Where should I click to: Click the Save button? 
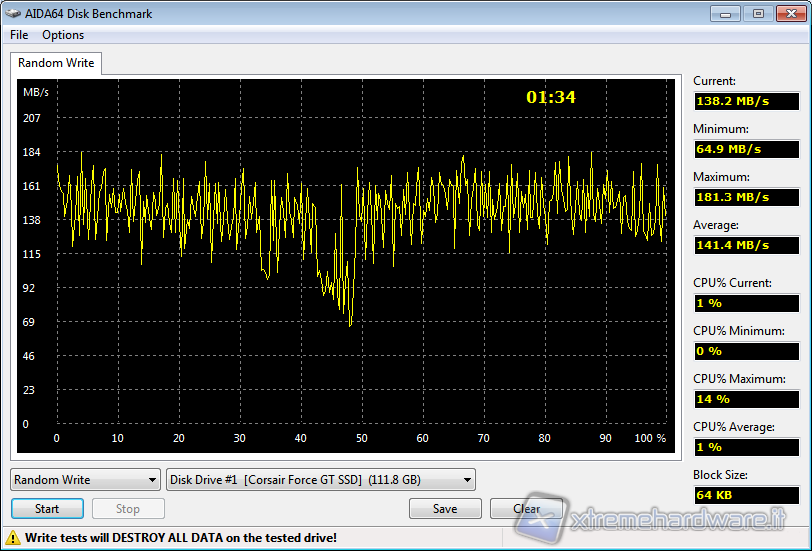coord(445,509)
